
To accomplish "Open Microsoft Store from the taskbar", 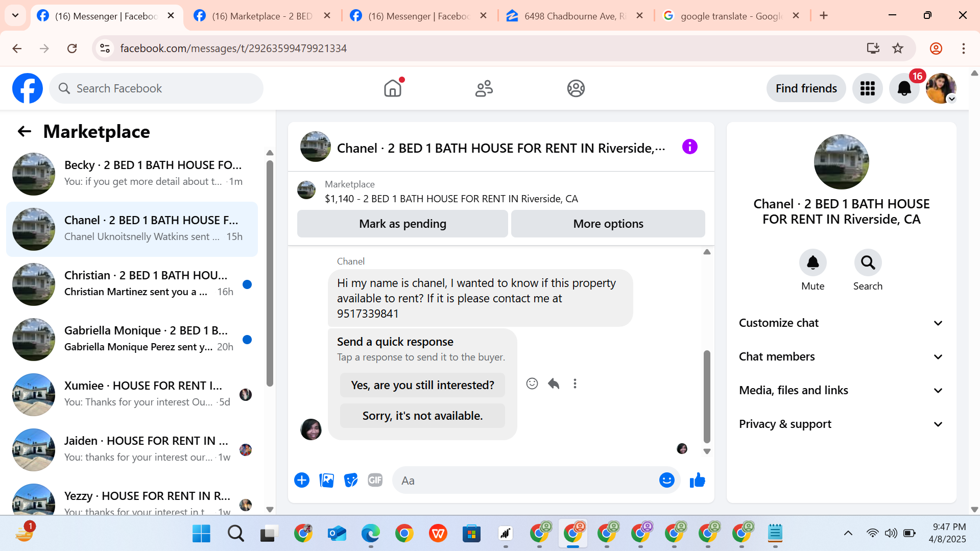I will (471, 533).
